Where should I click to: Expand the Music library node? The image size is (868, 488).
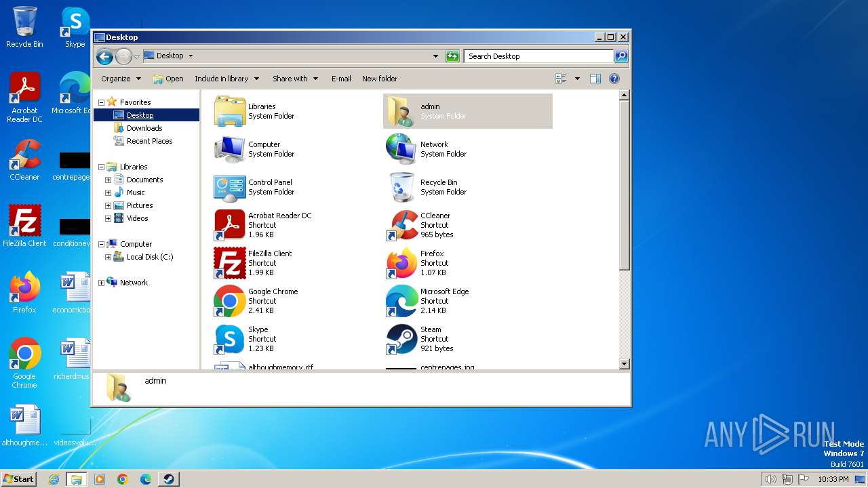coord(108,192)
